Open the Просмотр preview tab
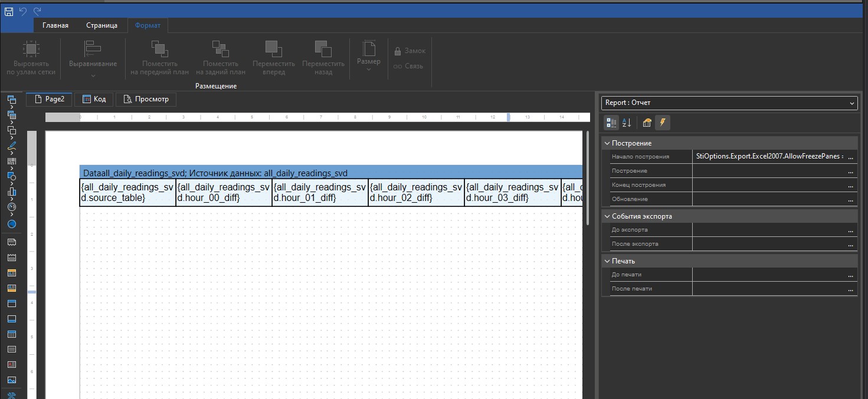 click(x=146, y=99)
